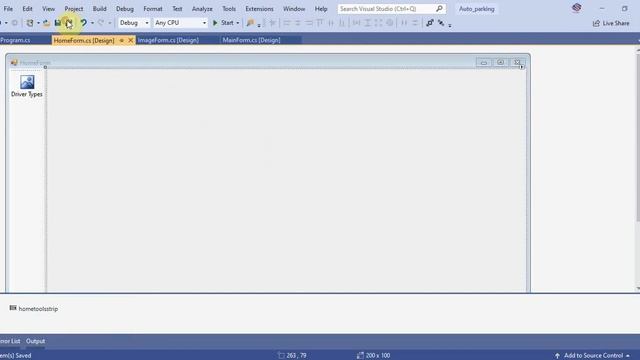
Task: Click the New Project toolbar icon
Action: tap(30, 23)
